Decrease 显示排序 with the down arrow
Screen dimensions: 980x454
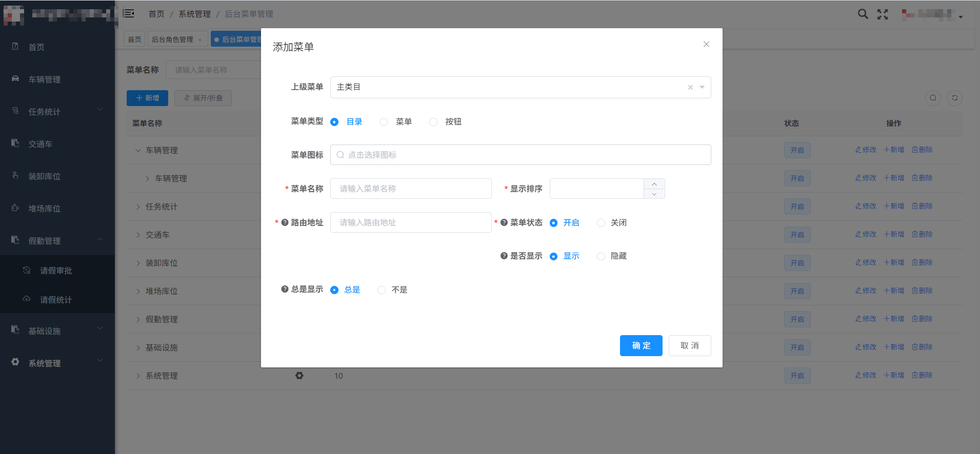[654, 194]
